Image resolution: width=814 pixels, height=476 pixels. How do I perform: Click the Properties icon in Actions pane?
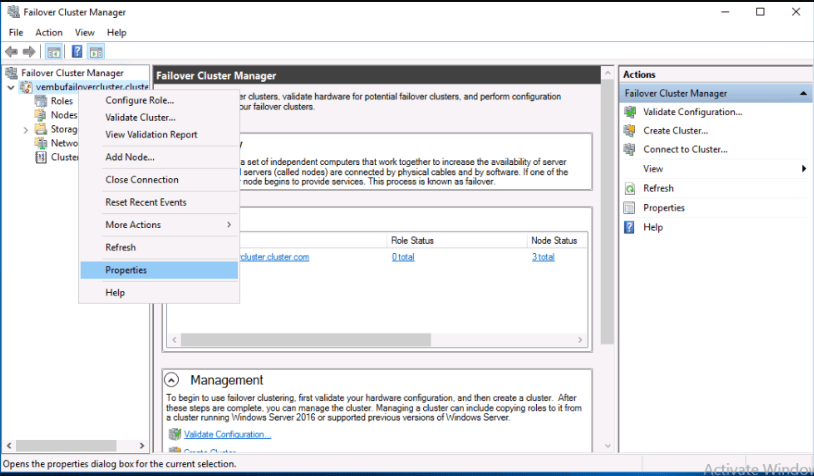click(630, 208)
